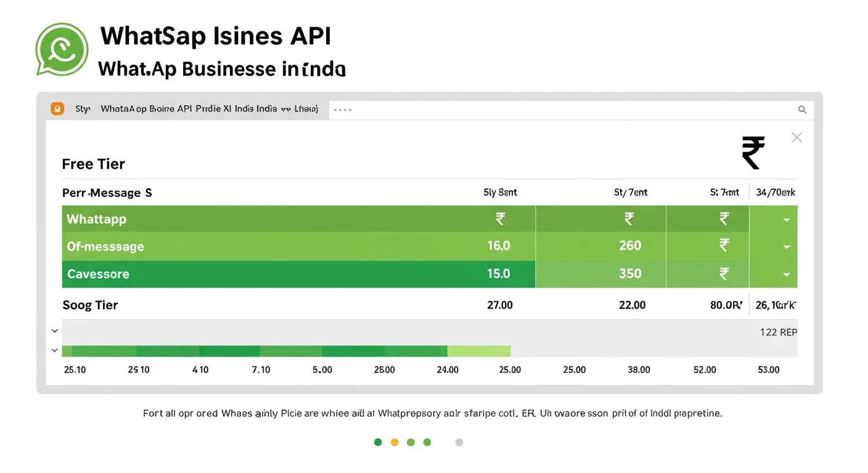Go to the first green carousel dot
This screenshot has height=473, width=868.
(x=378, y=442)
